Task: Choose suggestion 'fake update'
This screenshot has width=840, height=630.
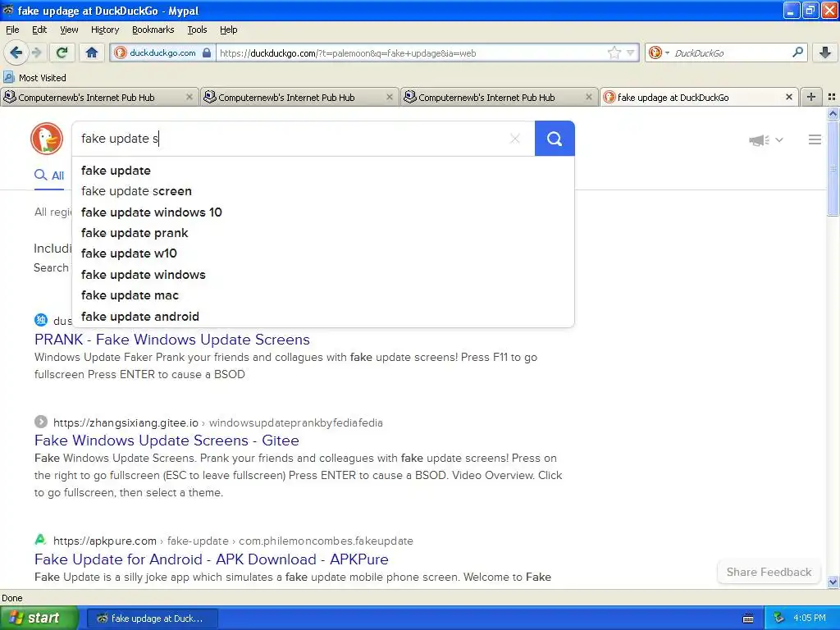Action: click(323, 171)
